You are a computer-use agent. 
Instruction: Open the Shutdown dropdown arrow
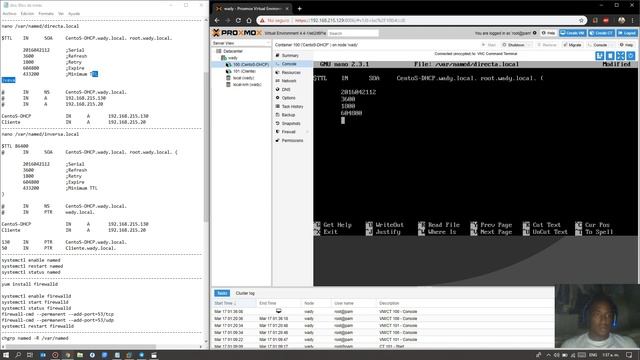tap(530, 45)
